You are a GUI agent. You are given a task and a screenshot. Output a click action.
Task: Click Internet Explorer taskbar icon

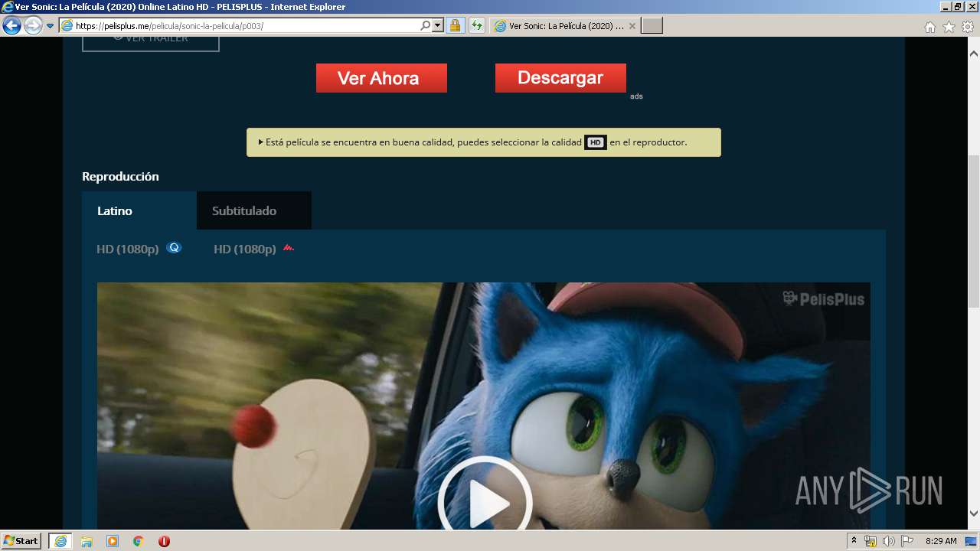click(x=60, y=541)
